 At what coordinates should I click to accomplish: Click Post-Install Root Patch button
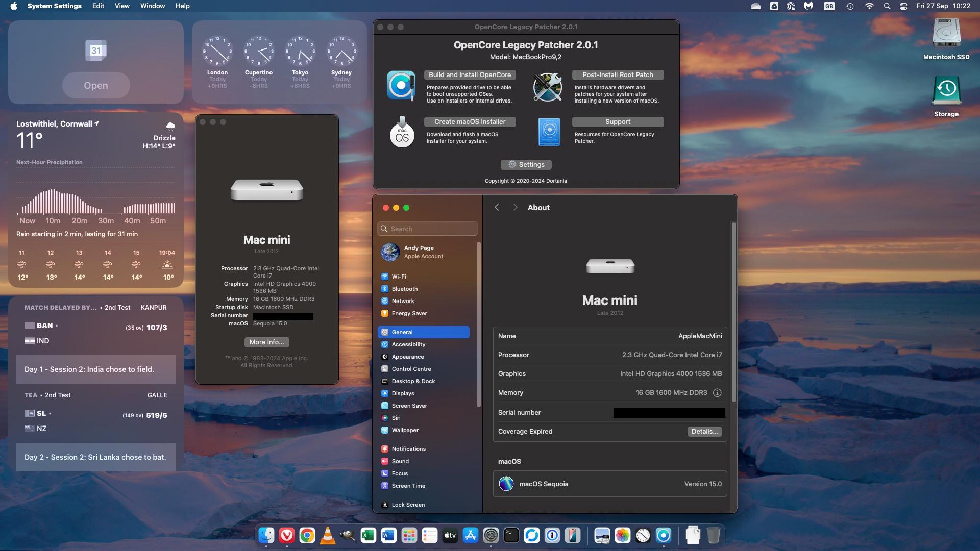618,75
